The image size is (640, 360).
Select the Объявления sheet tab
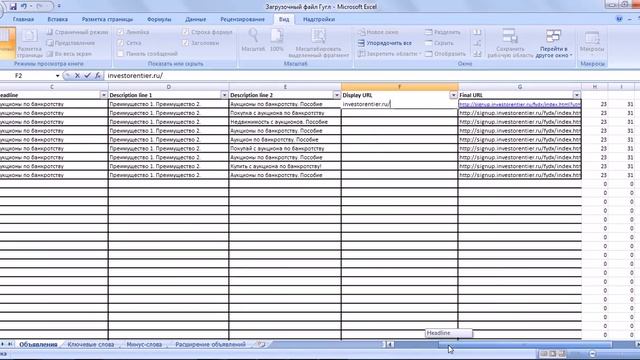coord(38,344)
